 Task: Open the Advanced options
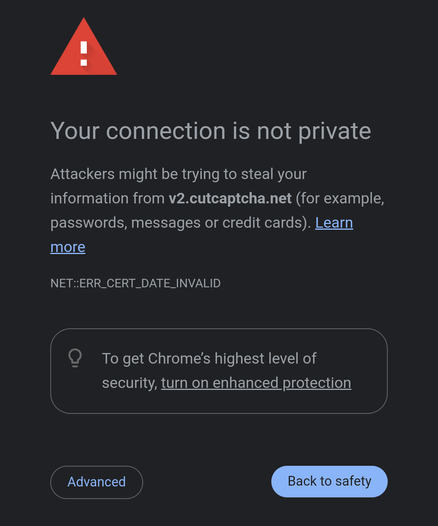coord(97,482)
